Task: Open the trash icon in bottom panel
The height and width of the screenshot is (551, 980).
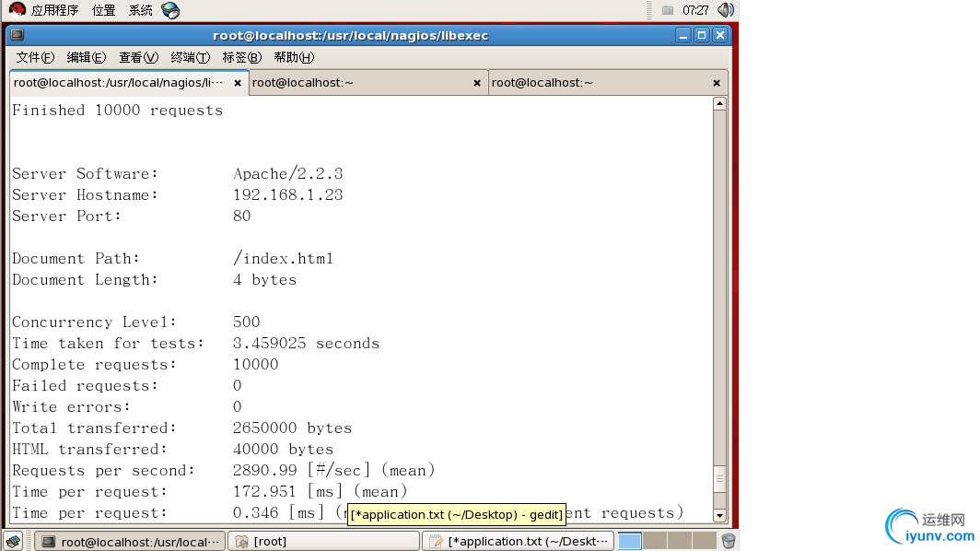Action: 729,541
